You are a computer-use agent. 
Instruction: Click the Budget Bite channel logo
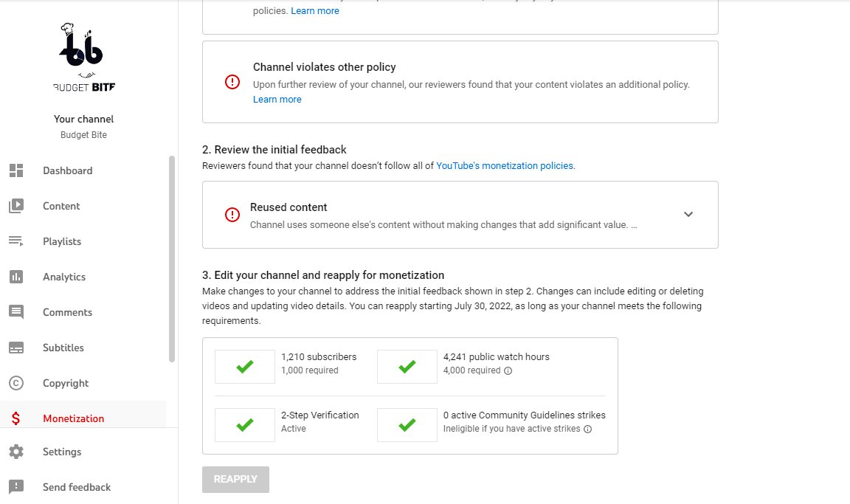point(84,57)
